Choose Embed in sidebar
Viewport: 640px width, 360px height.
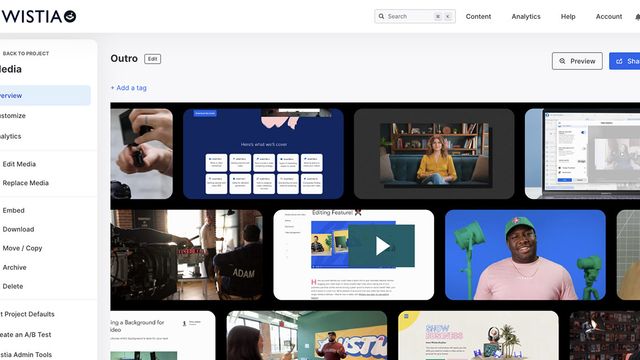pyautogui.click(x=13, y=210)
